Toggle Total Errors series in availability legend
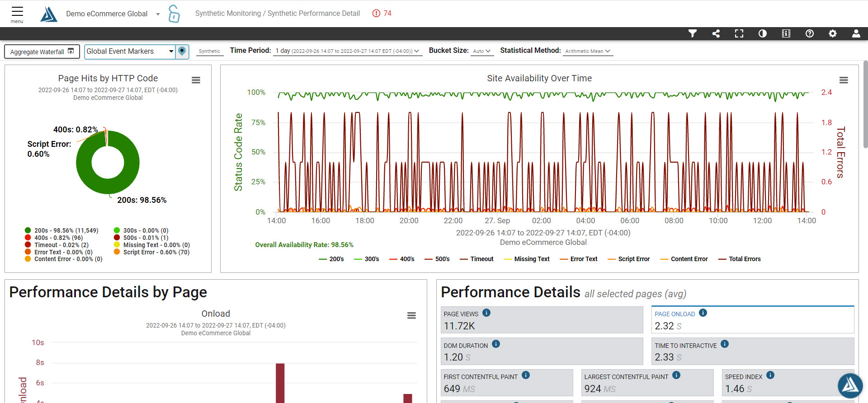This screenshot has height=403, width=868. coord(740,259)
